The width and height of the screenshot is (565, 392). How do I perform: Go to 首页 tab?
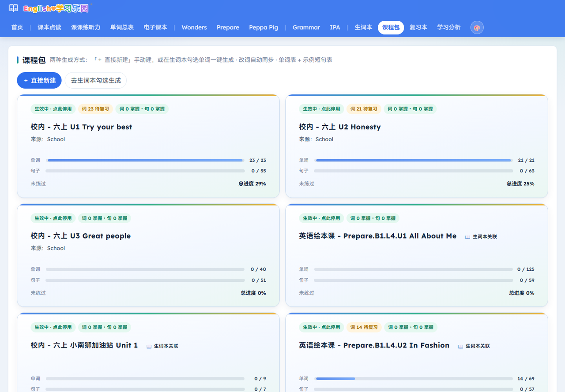click(x=17, y=27)
